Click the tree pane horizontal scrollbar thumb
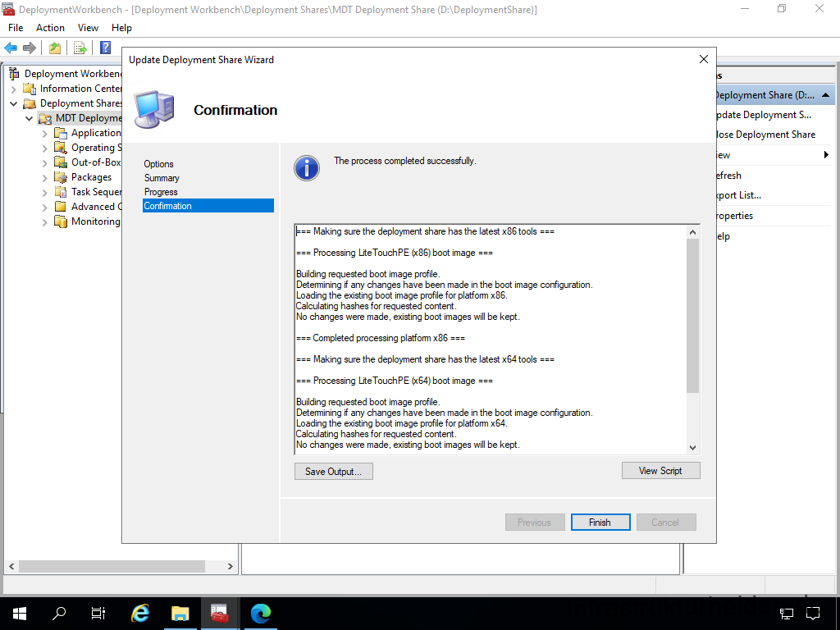Image resolution: width=840 pixels, height=630 pixels. tap(112, 566)
